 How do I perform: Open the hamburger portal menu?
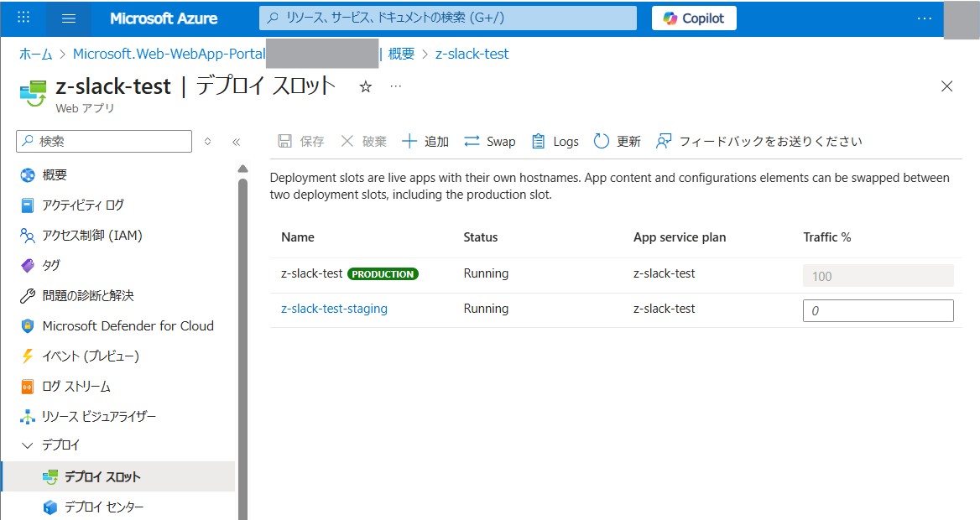pos(69,18)
